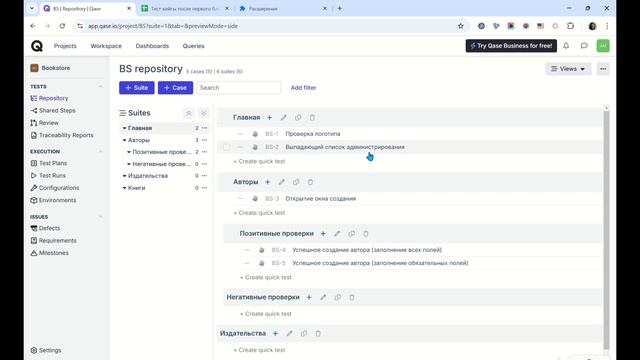Open the Bookstore project
640x360 pixels.
coord(50,68)
